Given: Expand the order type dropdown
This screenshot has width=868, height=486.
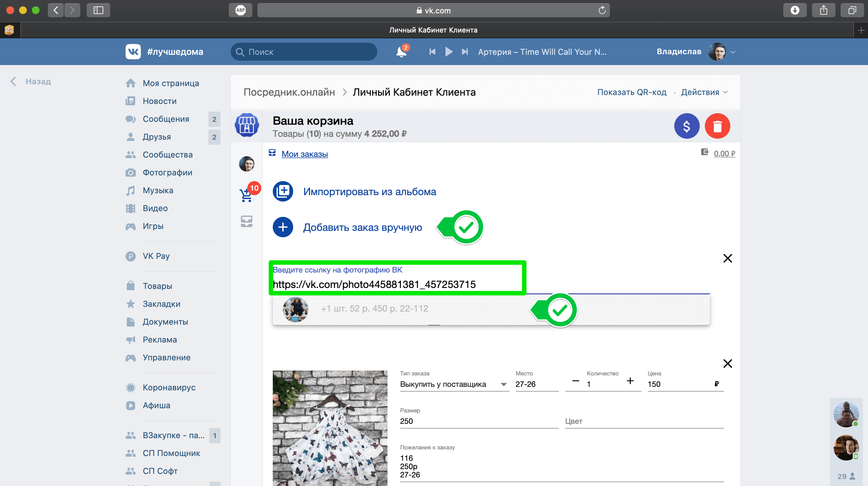Looking at the screenshot, I should (x=503, y=385).
